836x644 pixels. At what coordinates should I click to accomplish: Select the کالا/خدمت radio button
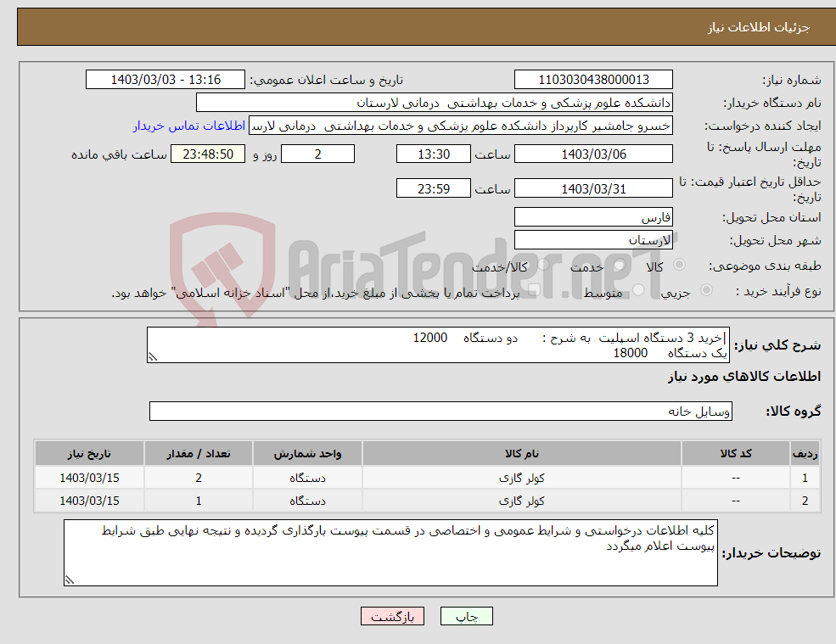(543, 265)
